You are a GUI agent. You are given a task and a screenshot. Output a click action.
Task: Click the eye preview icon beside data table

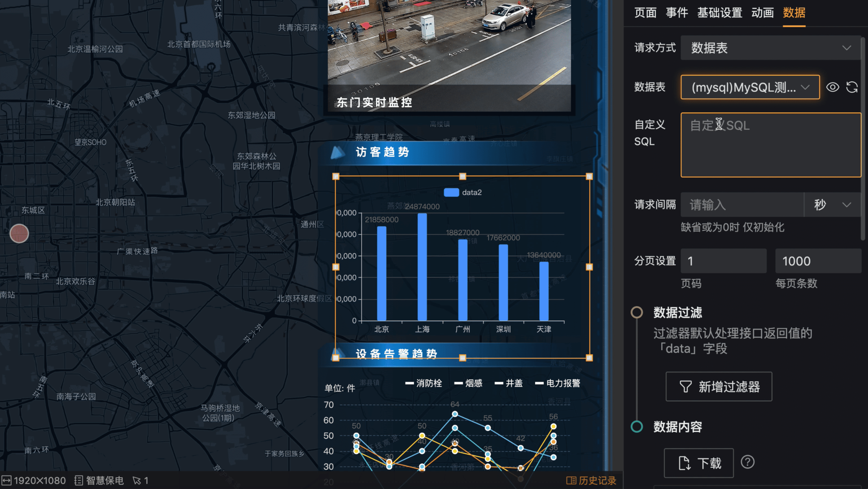(832, 87)
